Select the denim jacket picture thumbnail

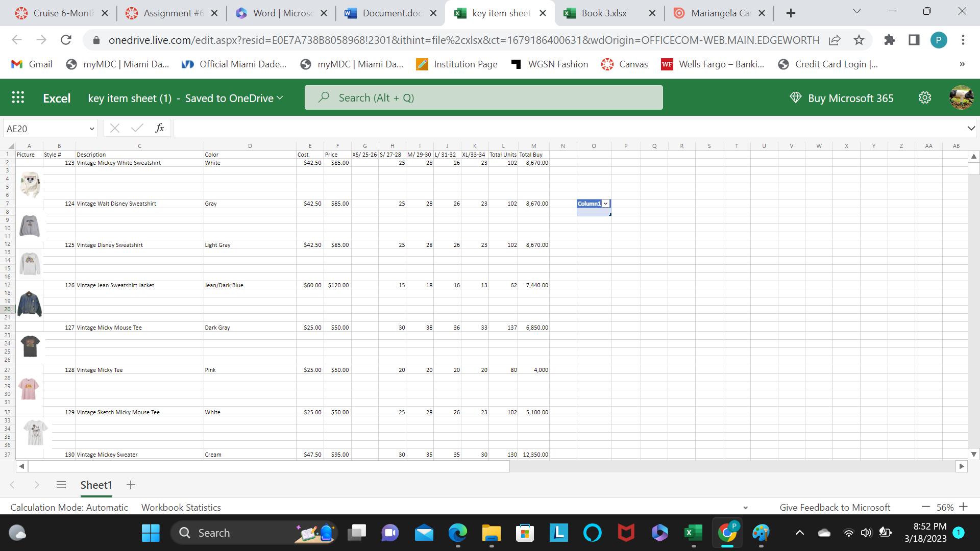pos(30,304)
